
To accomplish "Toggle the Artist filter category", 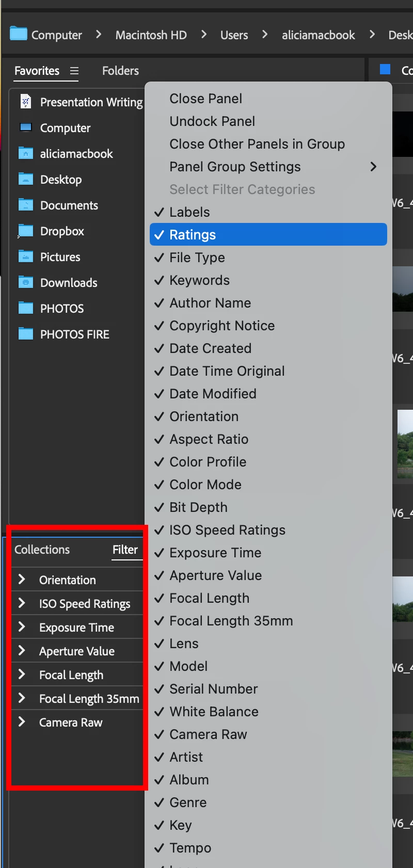I will click(x=268, y=757).
